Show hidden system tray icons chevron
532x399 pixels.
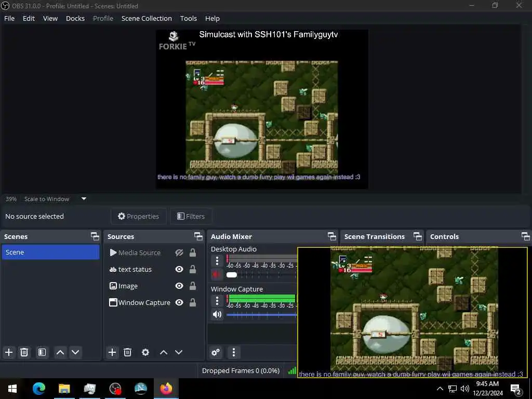point(440,389)
